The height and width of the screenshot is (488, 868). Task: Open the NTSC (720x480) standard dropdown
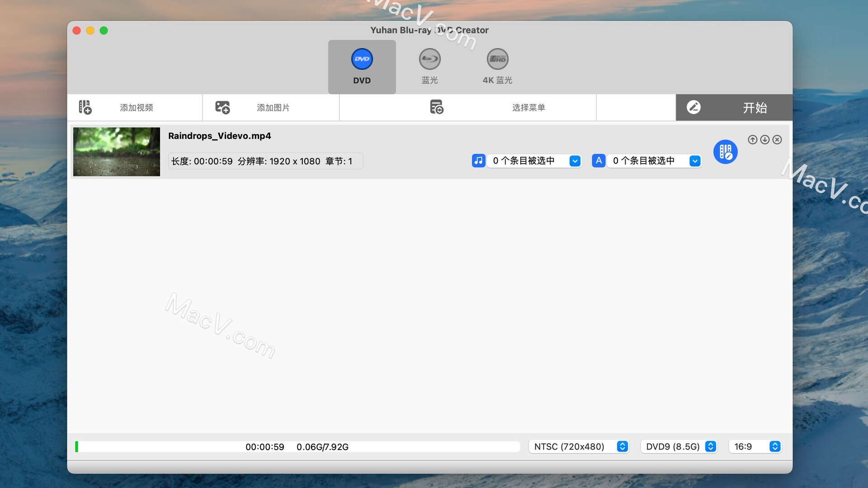(x=579, y=446)
